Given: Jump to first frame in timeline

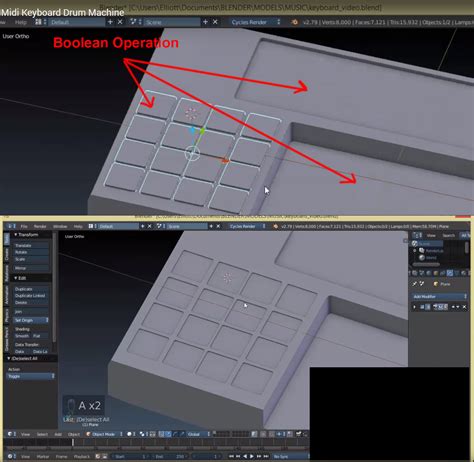Looking at the screenshot, I should click(x=231, y=456).
